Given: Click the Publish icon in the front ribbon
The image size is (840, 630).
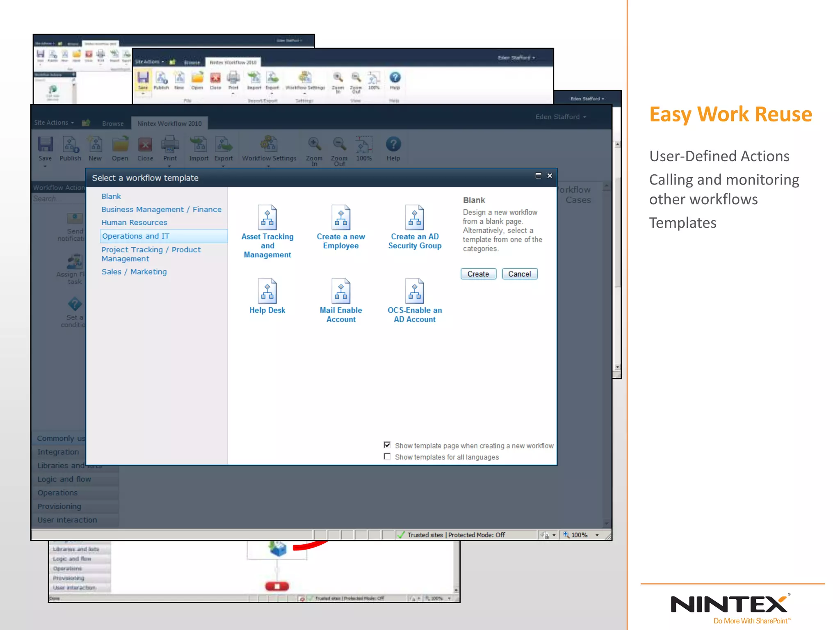Looking at the screenshot, I should (71, 144).
